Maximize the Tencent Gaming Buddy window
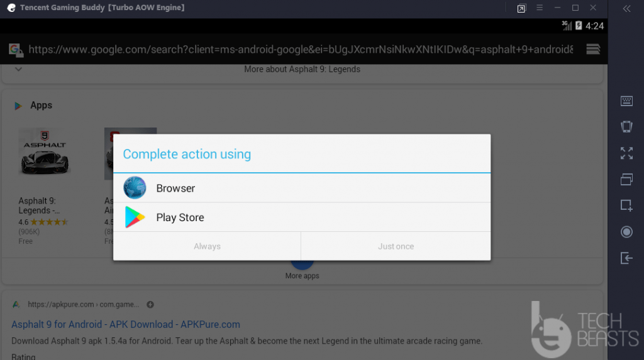The image size is (644, 360). click(x=575, y=8)
